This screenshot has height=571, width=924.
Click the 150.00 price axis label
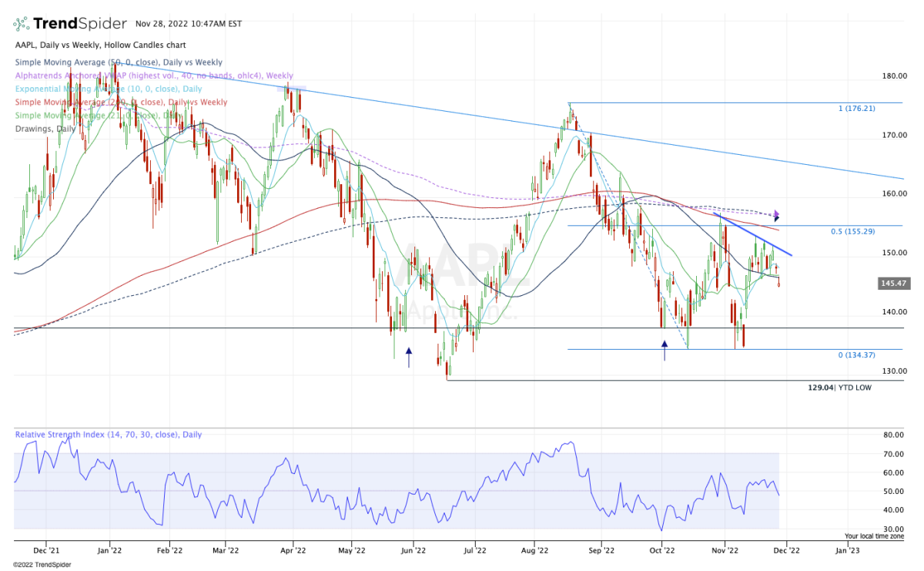point(896,253)
